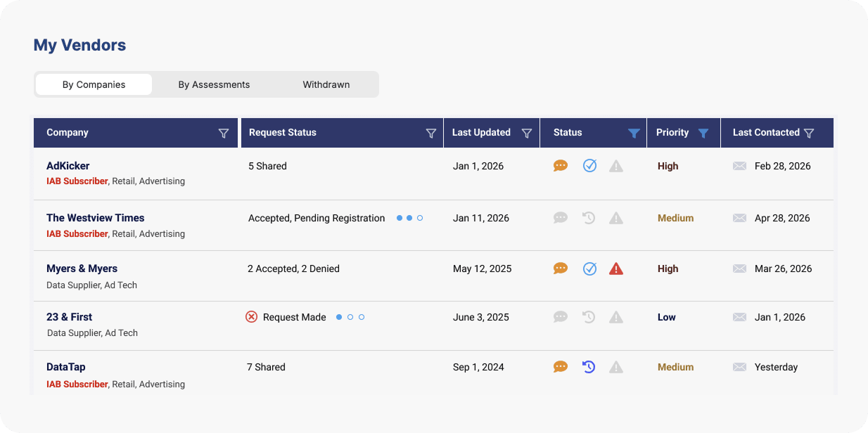Click "5 Shared" request status
868x433 pixels.
[x=267, y=167]
